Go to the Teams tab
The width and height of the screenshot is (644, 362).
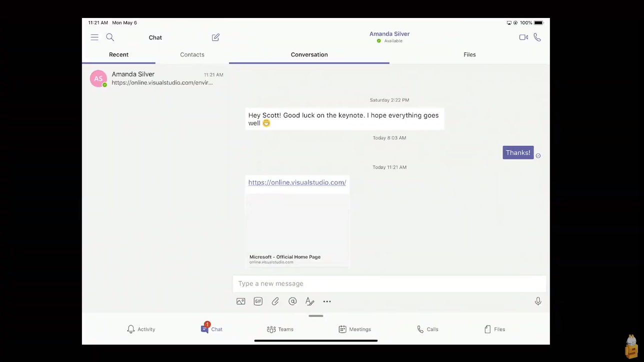point(280,329)
